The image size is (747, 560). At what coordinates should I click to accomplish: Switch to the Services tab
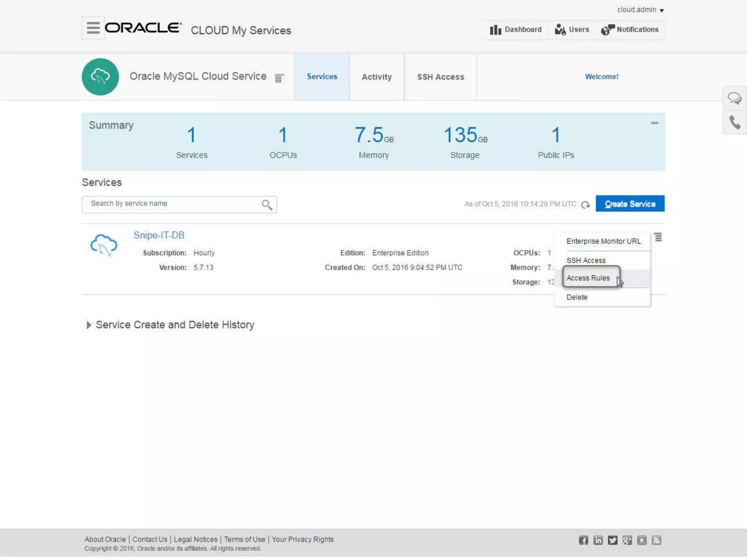[x=322, y=77]
